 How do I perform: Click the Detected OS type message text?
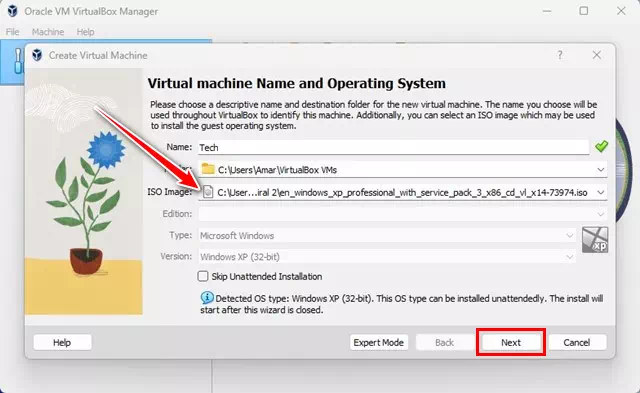coord(402,304)
